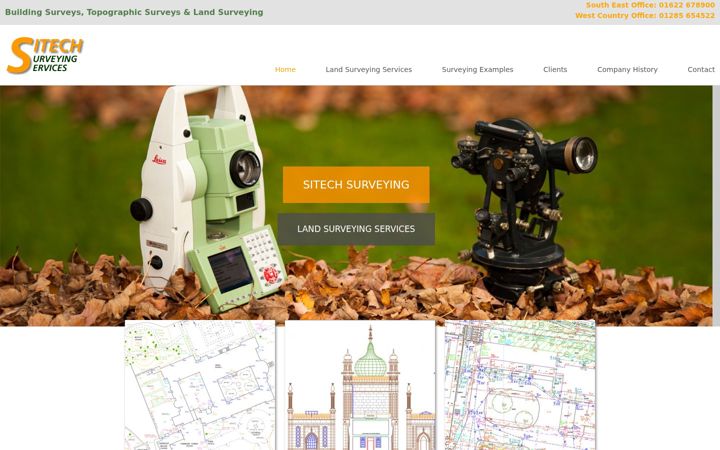Click the grey LAND SURVEYING SERVICES button
Screen dimensions: 720x450
pos(356,229)
